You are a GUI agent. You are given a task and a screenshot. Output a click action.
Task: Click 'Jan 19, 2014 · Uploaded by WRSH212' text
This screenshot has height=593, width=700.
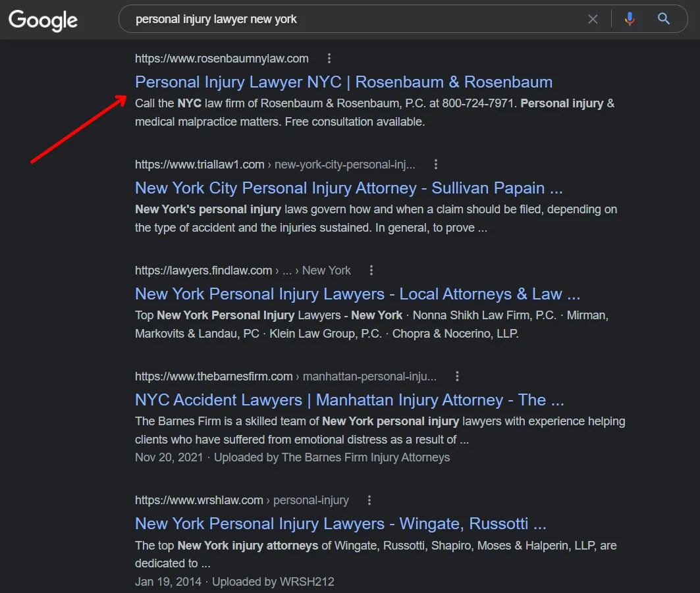coord(234,582)
